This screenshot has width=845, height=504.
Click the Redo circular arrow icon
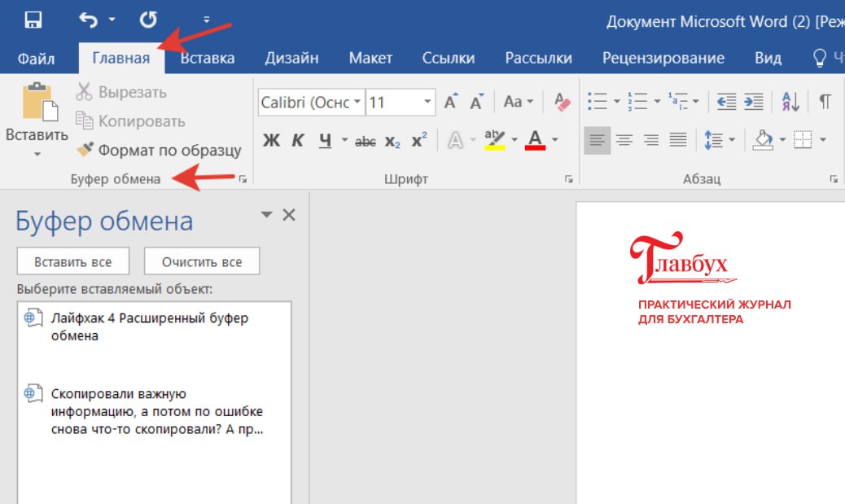[148, 20]
